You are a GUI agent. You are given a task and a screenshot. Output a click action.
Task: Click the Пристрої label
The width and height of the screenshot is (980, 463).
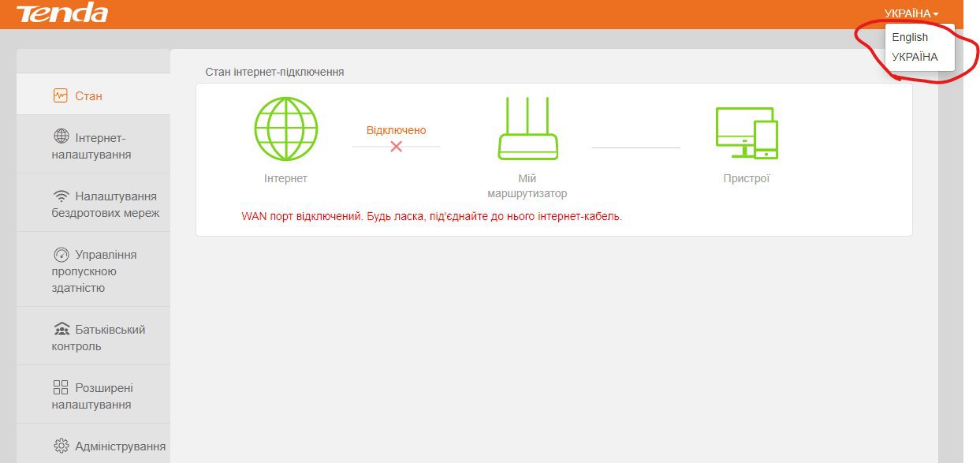[x=747, y=178]
